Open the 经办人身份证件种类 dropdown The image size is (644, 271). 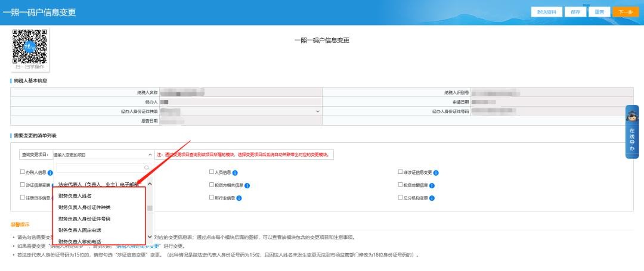317,111
